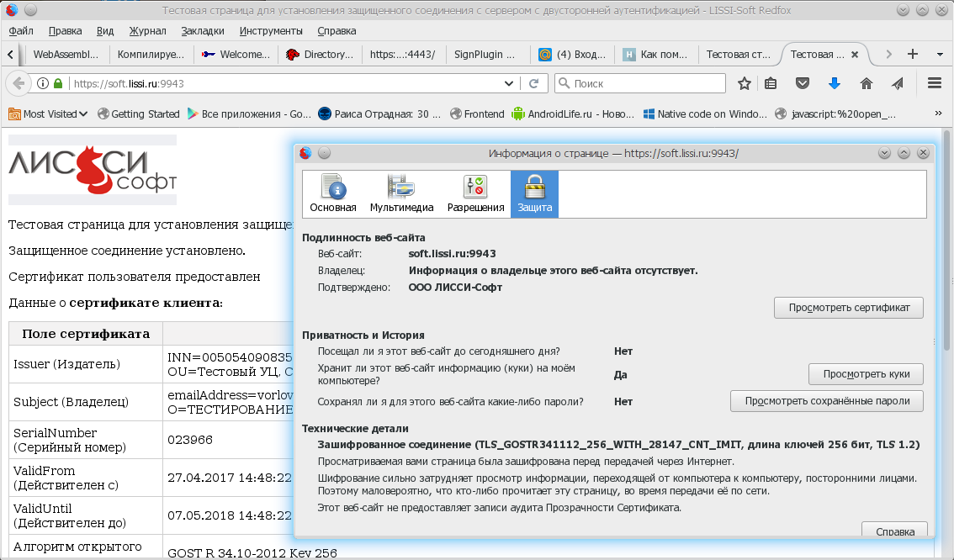This screenshot has width=954, height=560.
Task: Click the green padlock in address bar
Action: click(58, 83)
